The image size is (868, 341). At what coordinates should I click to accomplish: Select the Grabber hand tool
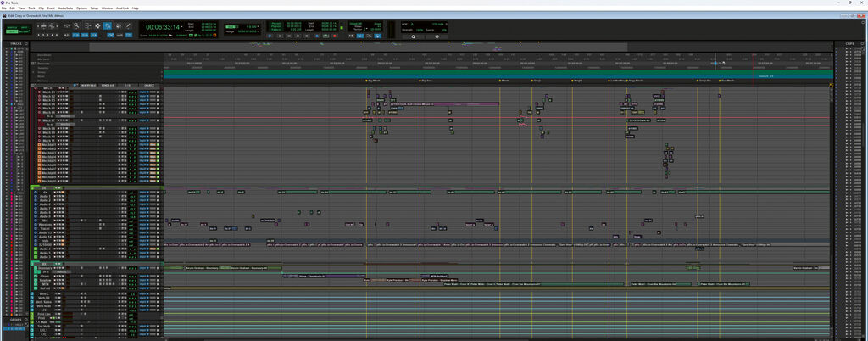click(108, 25)
